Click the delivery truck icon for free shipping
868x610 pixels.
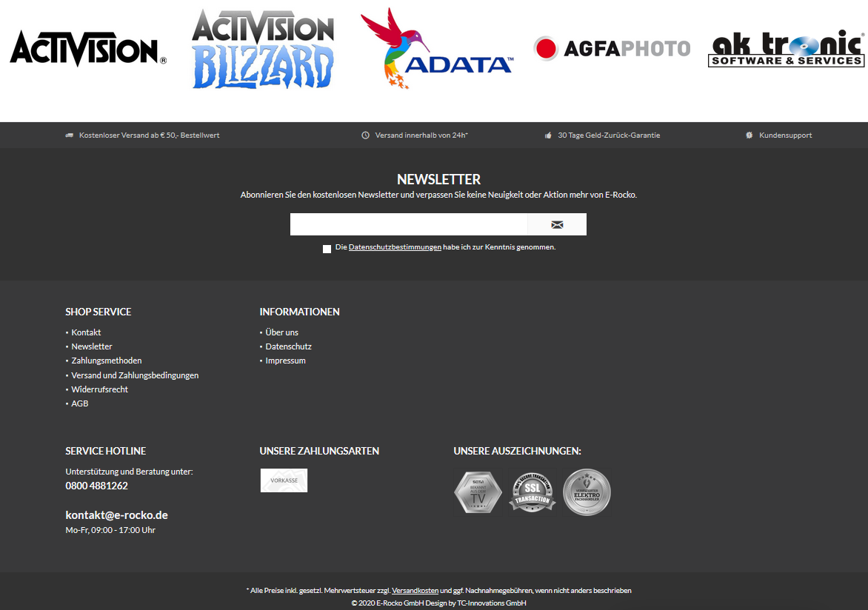coord(69,135)
